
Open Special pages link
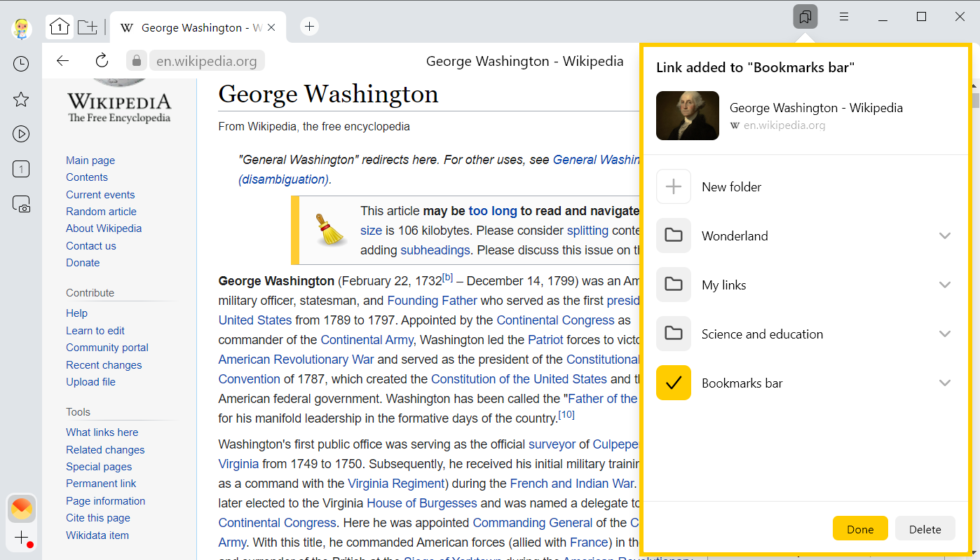(x=99, y=467)
